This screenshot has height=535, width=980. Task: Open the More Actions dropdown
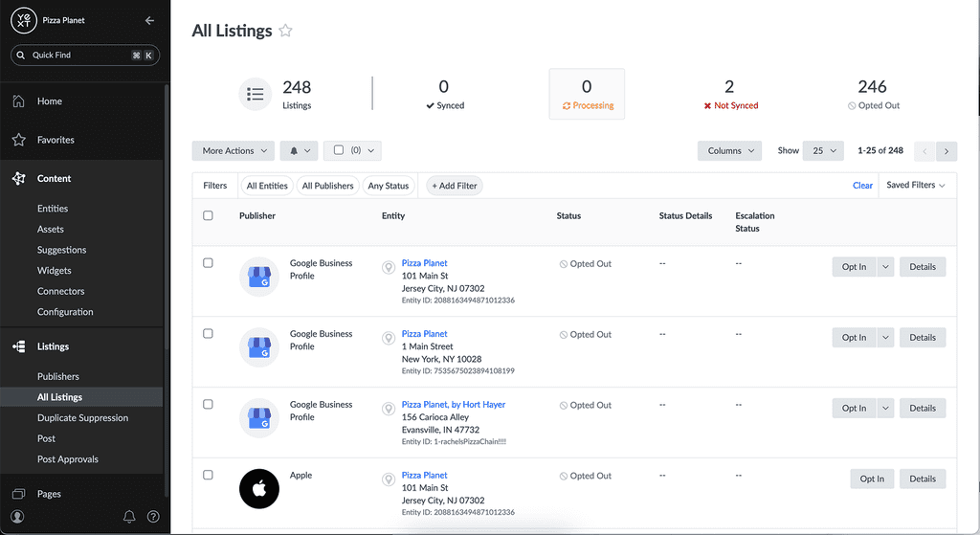tap(234, 150)
